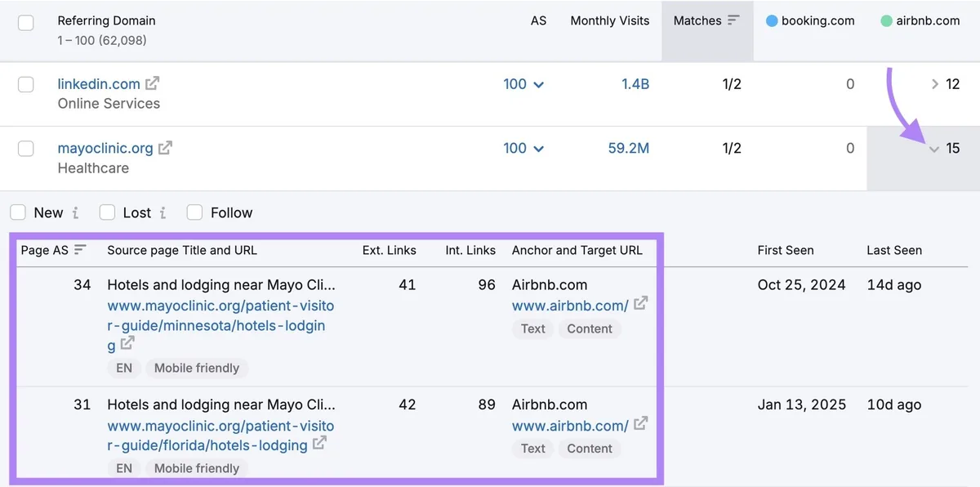Open www.airbnb.com target link in Page AS 31 row
980x487 pixels.
[x=570, y=426]
